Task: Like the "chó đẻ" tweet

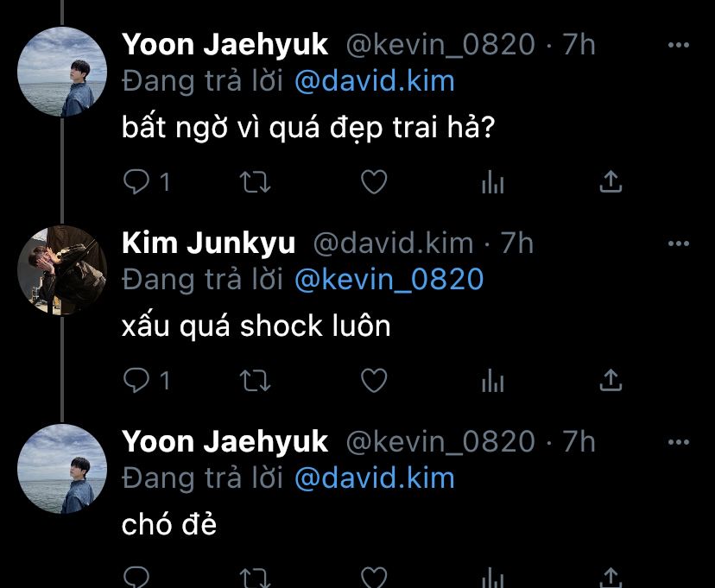Action: 374,577
